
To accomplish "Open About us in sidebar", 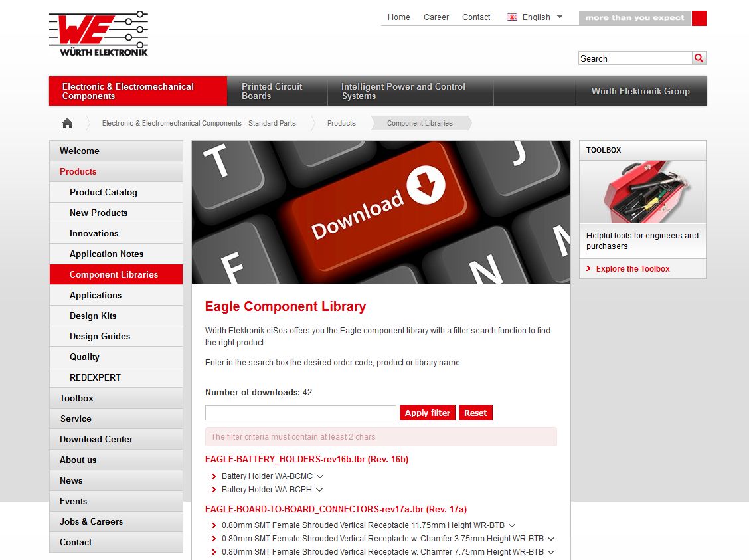I will coord(116,460).
